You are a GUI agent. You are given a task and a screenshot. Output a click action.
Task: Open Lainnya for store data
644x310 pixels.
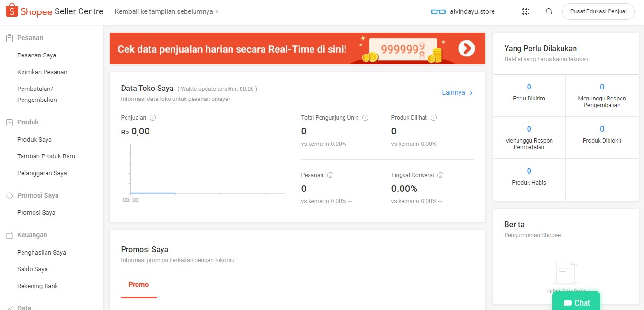pyautogui.click(x=457, y=93)
